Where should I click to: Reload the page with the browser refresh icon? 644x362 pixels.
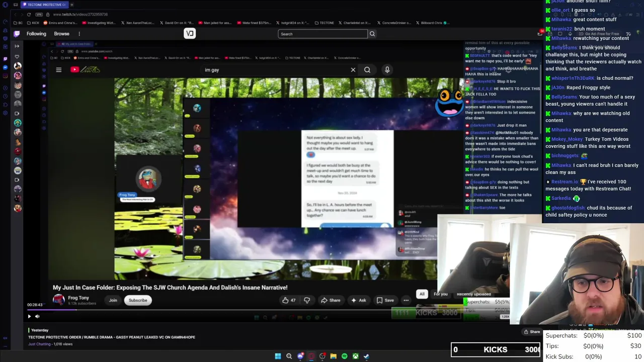click(x=29, y=14)
